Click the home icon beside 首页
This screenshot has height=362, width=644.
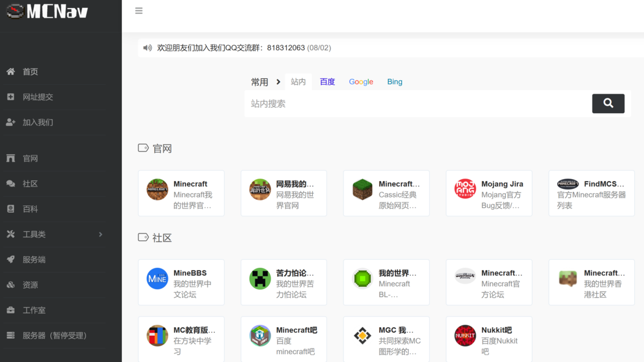[10, 72]
